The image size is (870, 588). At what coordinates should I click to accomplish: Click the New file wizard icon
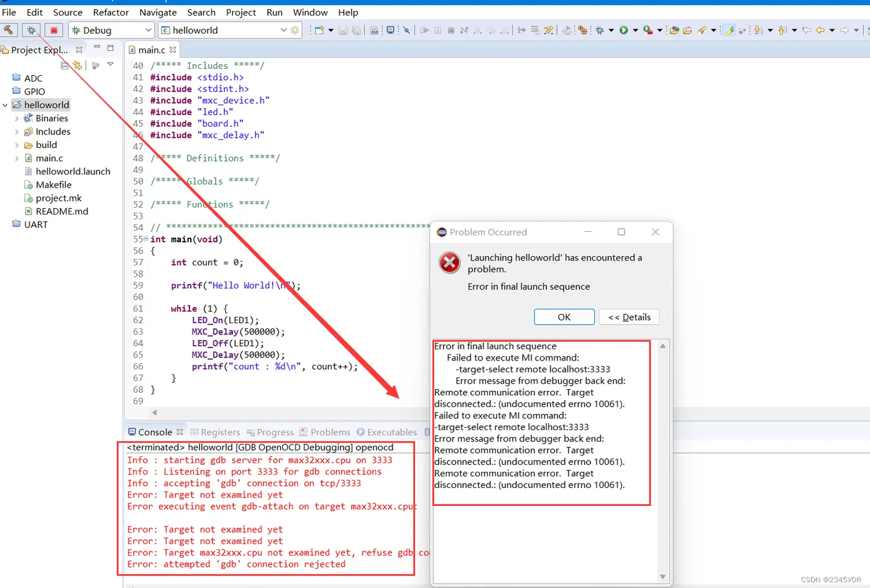[x=319, y=30]
